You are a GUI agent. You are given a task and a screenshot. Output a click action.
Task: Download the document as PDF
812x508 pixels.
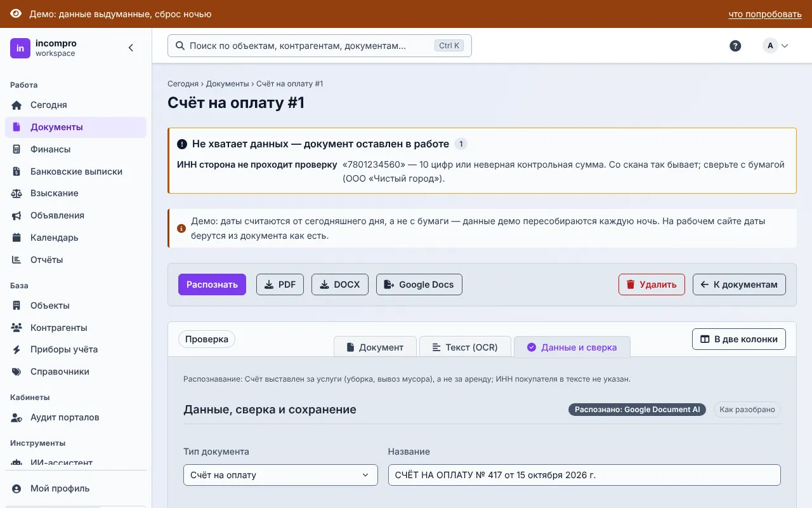click(280, 284)
